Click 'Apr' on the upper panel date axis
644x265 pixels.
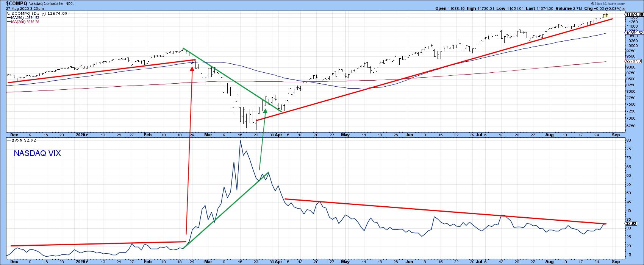tap(278, 134)
